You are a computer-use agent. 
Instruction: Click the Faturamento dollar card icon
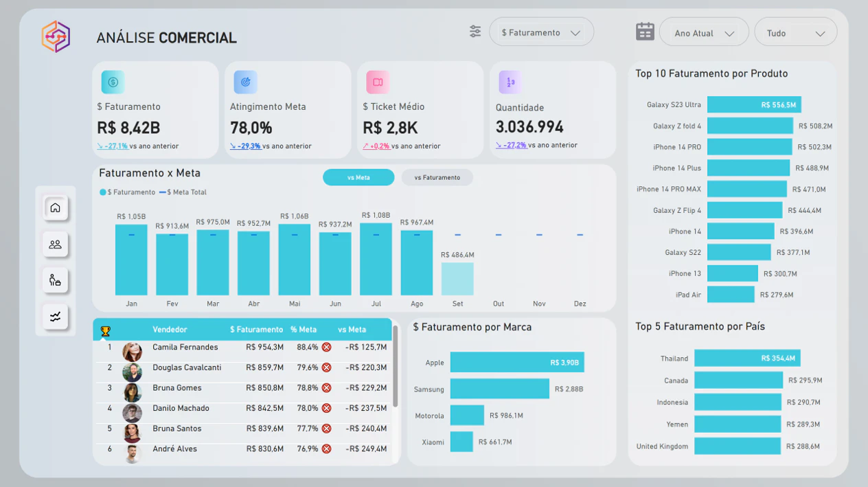(x=113, y=82)
